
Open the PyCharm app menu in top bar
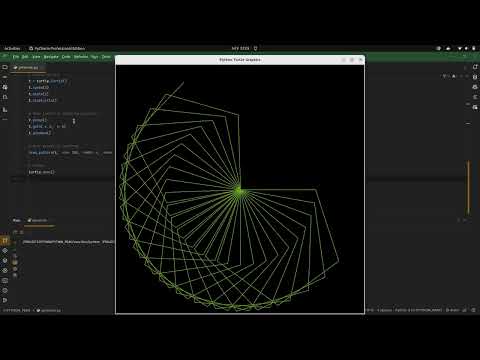pos(57,48)
